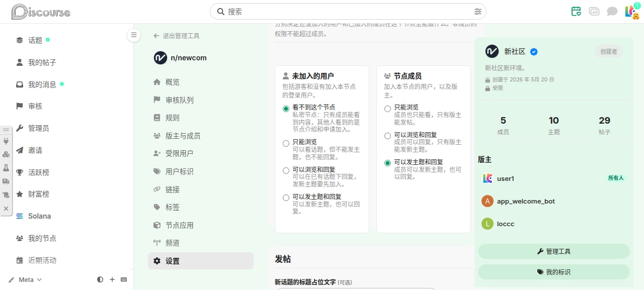The image size is (644, 290).
Task: Click the trophy icon for 活跃榜
Action: click(20, 172)
